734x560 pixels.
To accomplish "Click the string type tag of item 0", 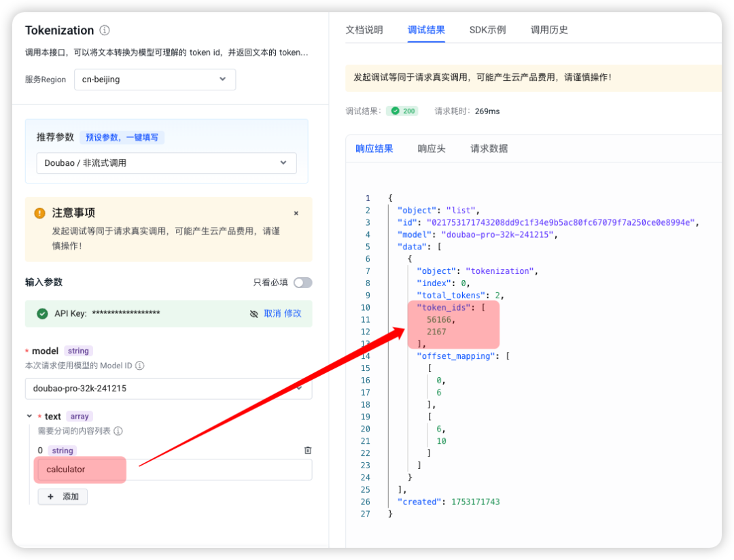I will pos(63,451).
